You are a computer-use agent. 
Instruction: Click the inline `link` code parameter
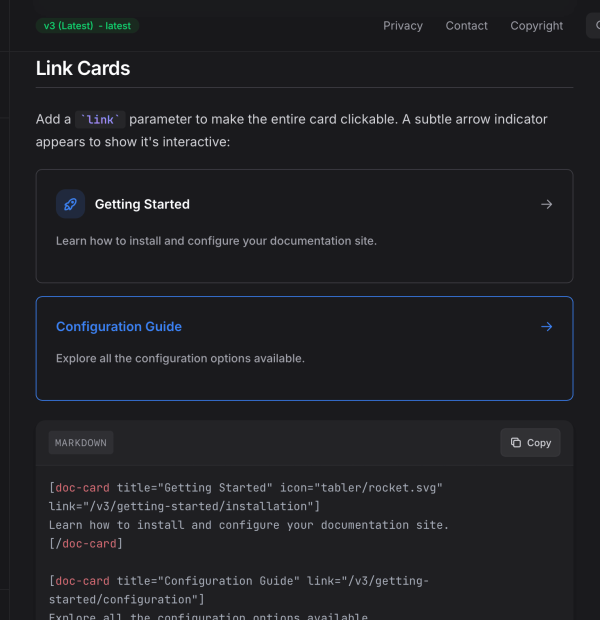(100, 120)
